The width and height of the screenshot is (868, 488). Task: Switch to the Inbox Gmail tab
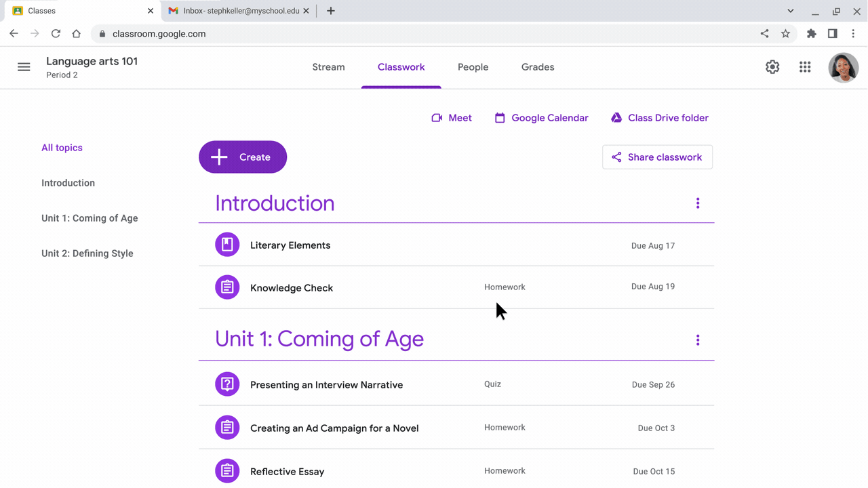(238, 11)
